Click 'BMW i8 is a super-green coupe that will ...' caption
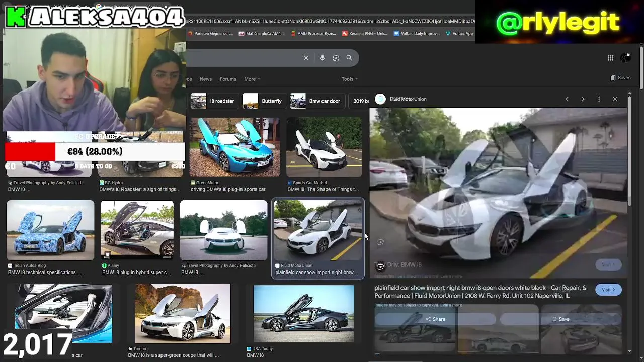This screenshot has width=644, height=362. point(173,355)
